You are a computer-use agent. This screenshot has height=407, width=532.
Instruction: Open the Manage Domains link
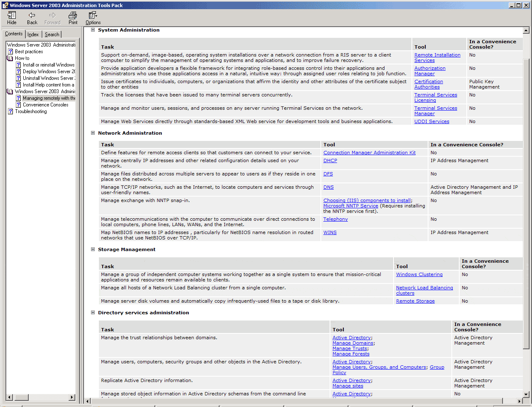point(353,343)
